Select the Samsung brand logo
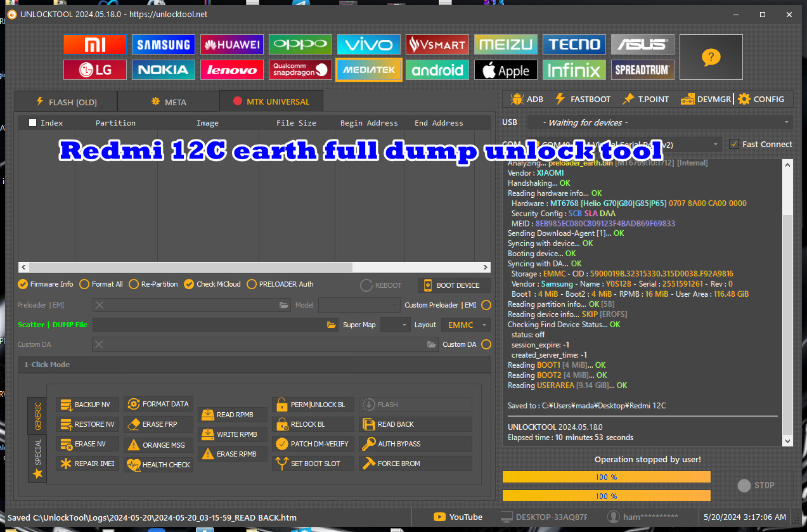The height and width of the screenshot is (532, 807). pyautogui.click(x=164, y=44)
